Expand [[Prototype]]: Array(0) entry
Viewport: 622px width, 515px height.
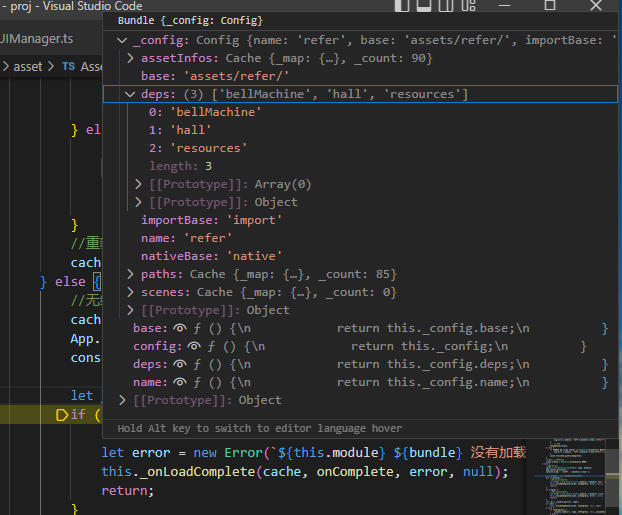point(138,184)
